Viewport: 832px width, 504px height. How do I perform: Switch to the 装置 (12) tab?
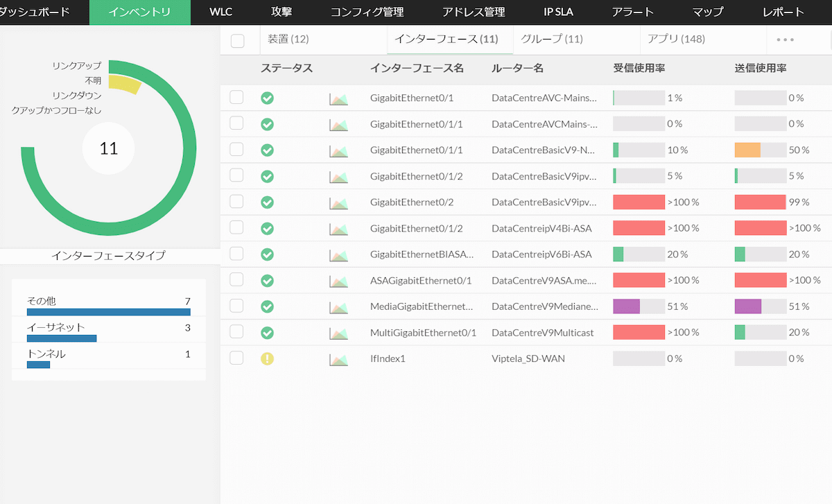288,40
